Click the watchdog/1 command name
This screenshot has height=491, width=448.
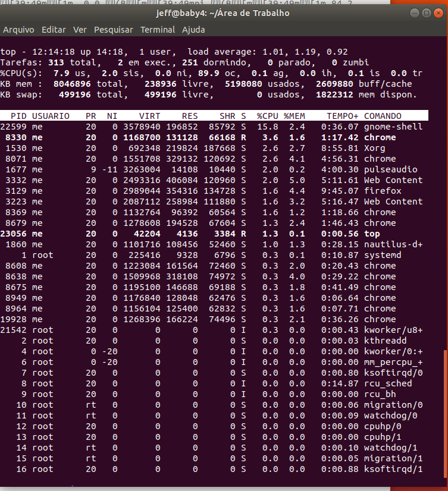pyautogui.click(x=391, y=448)
